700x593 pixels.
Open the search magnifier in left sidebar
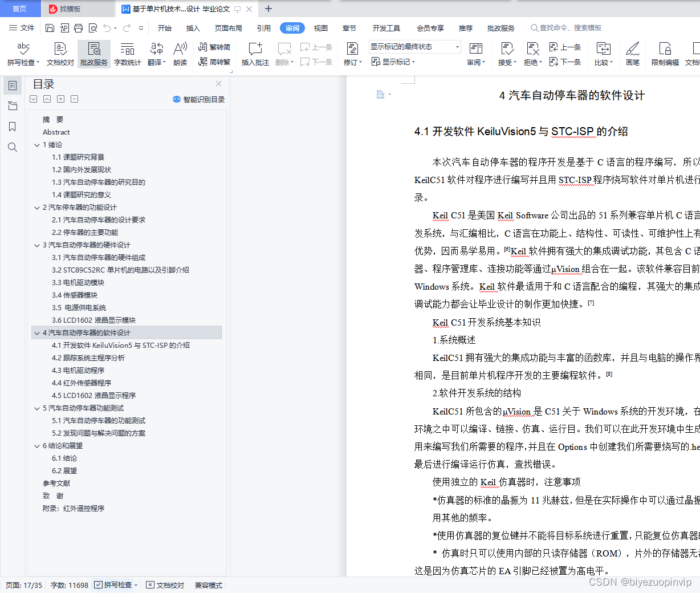point(13,147)
